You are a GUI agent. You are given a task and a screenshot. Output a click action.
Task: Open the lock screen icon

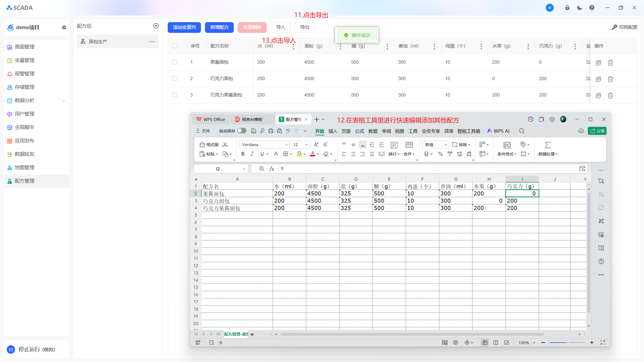(x=567, y=8)
